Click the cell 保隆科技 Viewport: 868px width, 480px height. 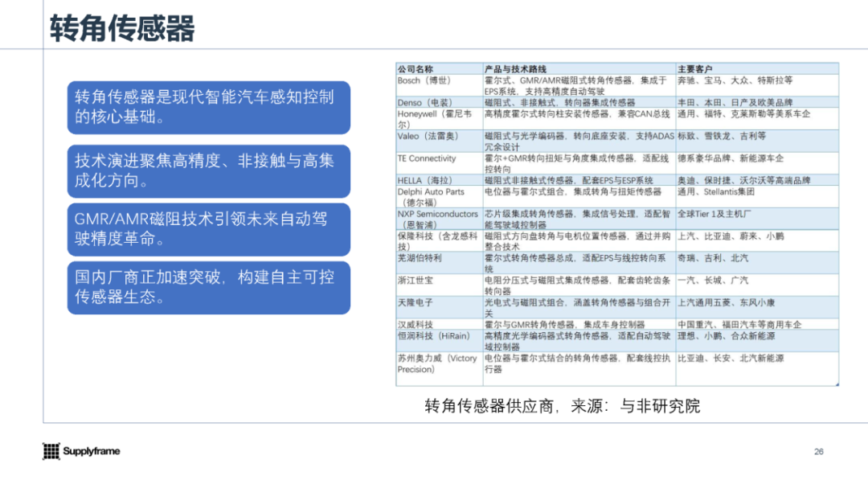coord(440,241)
